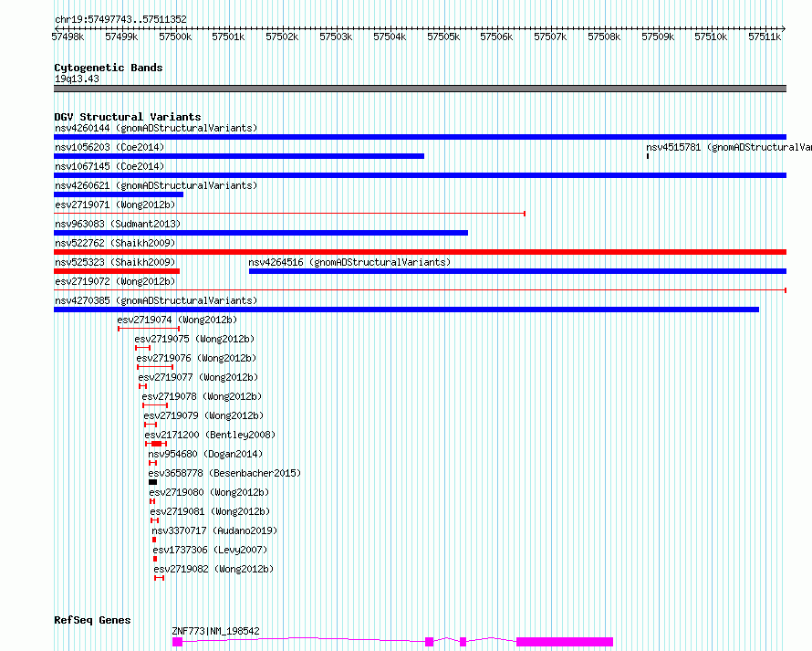Click esv2719082 (Wong2012b) label

click(x=213, y=569)
